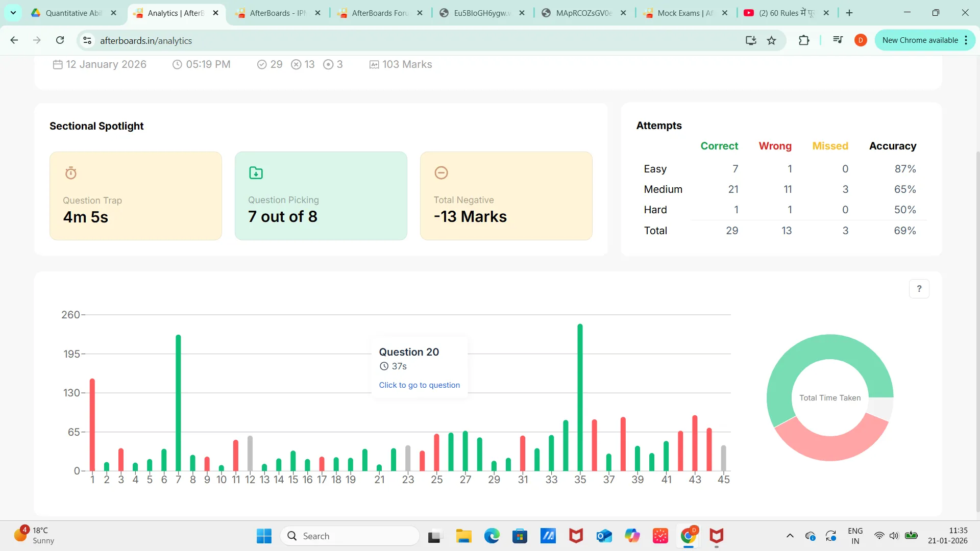The image size is (980, 551).
Task: Open Chrome profile avatar D
Action: (861, 40)
